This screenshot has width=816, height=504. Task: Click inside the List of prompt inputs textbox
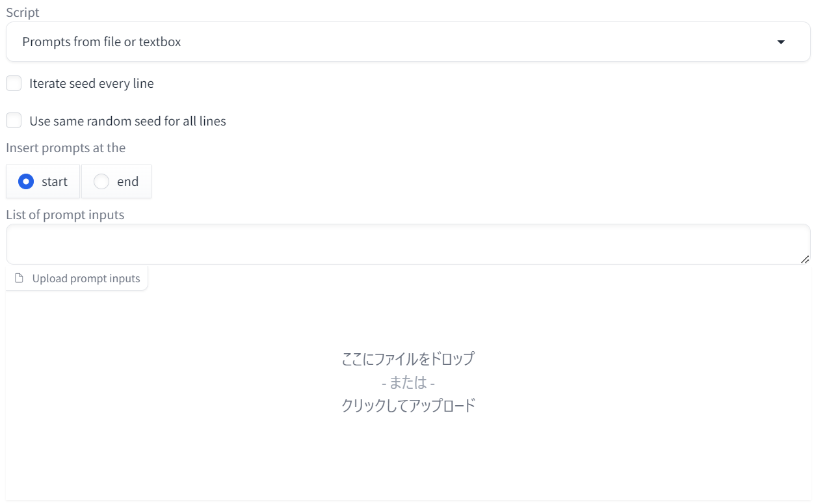pyautogui.click(x=408, y=244)
